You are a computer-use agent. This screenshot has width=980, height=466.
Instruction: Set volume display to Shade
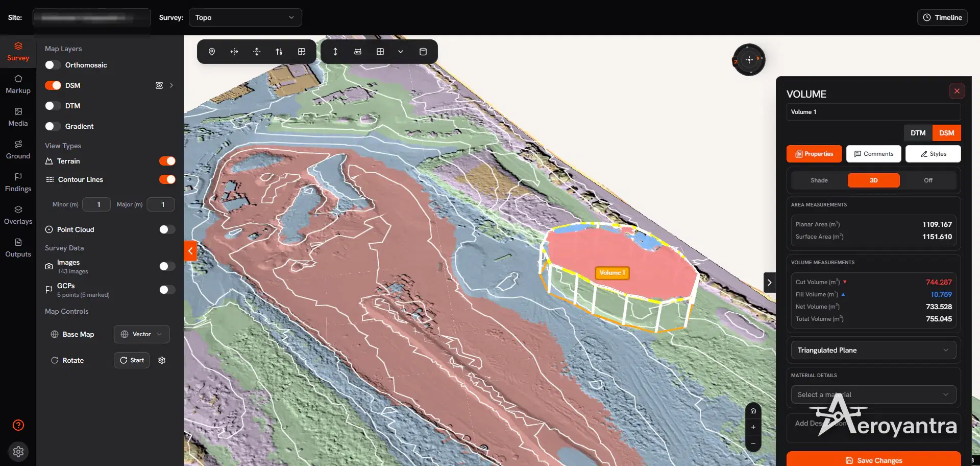pyautogui.click(x=819, y=180)
